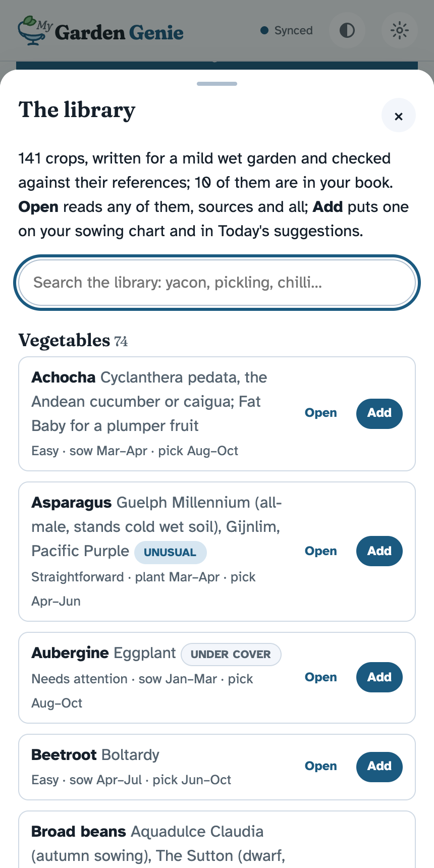The image size is (434, 868).
Task: Switch theme with the sun icon
Action: click(x=400, y=31)
